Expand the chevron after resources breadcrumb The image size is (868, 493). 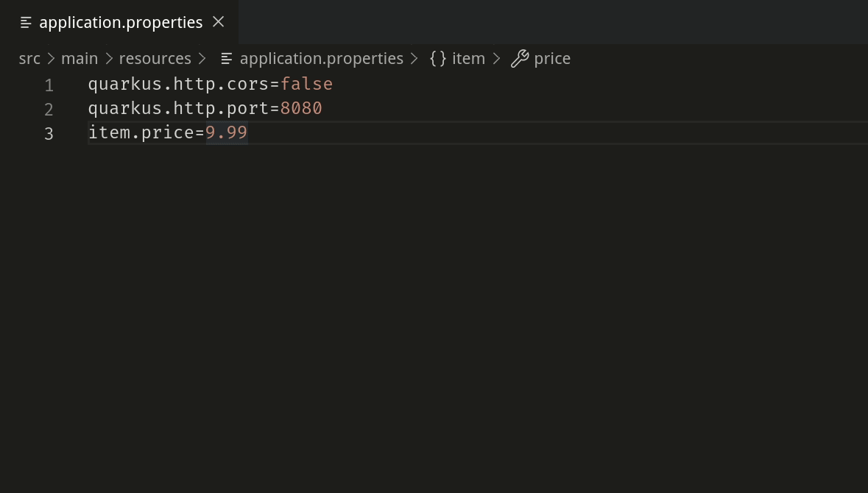click(202, 59)
